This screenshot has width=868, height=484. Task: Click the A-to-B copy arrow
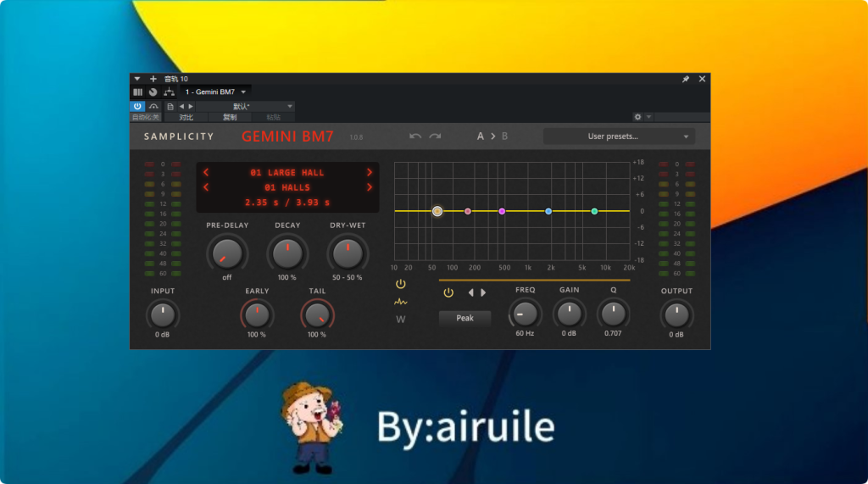(492, 136)
